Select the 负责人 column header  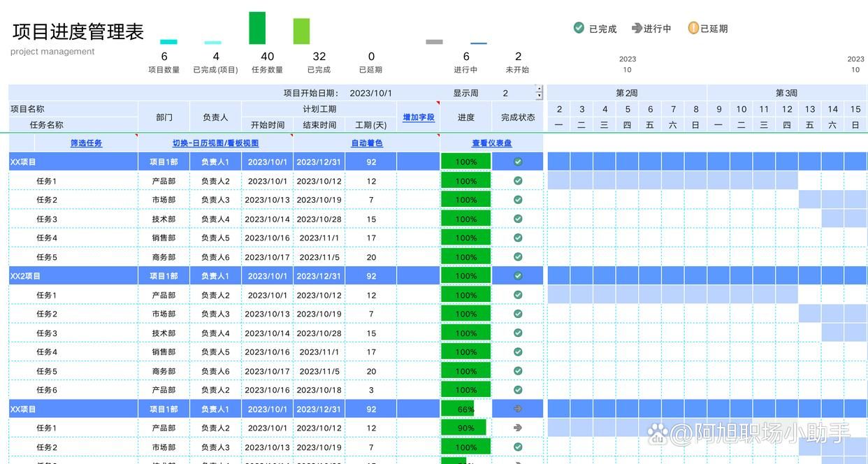[215, 117]
